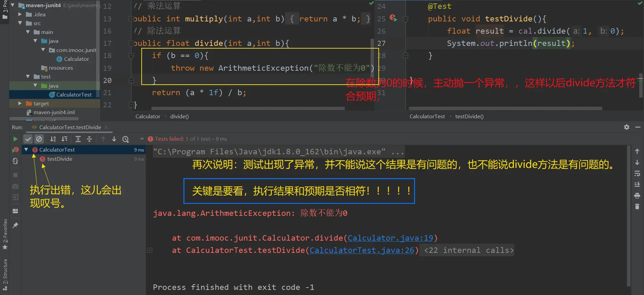Open the Calculator.java:19 stack trace link

(390, 238)
